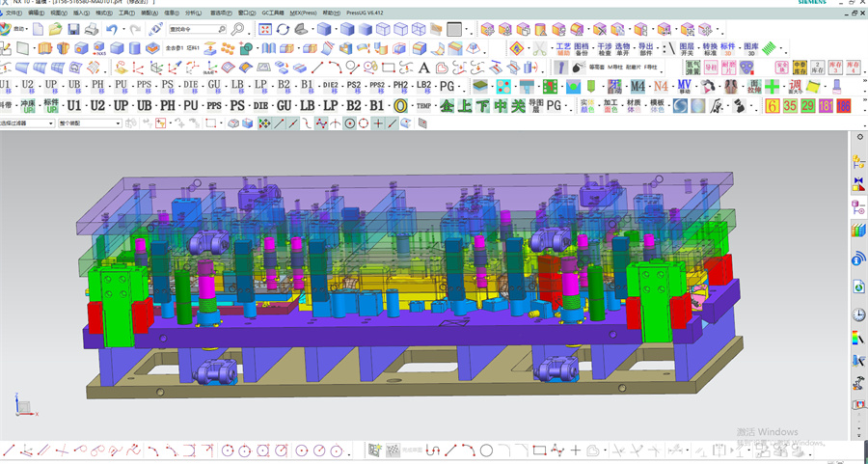Open the clock history icon in right sidebar

pos(857,314)
